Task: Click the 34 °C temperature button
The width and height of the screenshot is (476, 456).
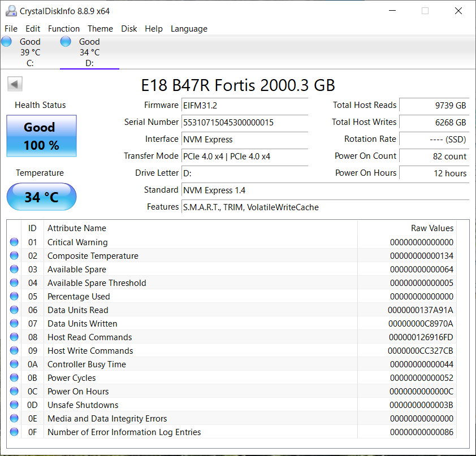Action: coord(41,197)
